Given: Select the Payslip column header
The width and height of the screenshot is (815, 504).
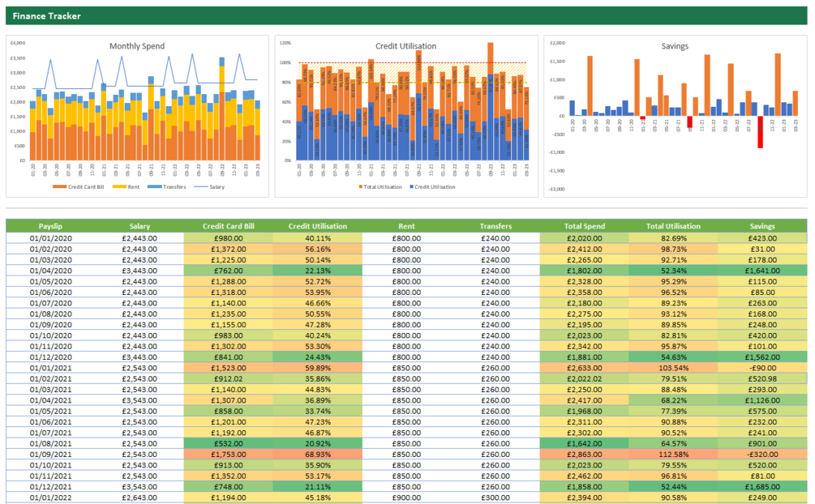Looking at the screenshot, I should click(50, 226).
